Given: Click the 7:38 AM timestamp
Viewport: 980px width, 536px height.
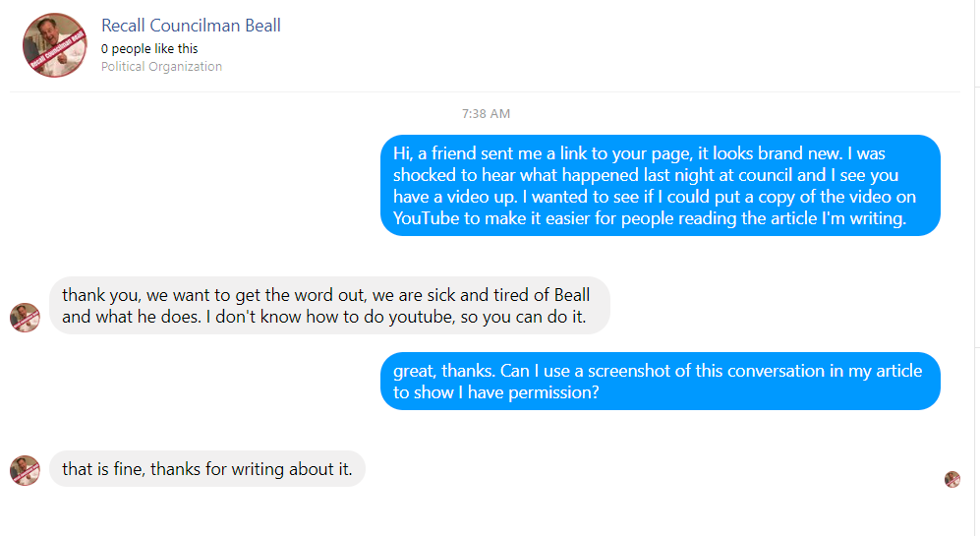Looking at the screenshot, I should coord(486,114).
